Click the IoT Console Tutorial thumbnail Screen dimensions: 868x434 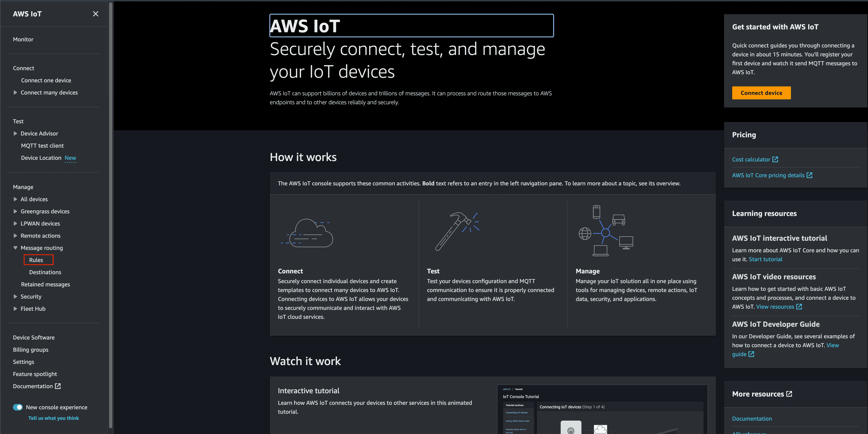coord(602,409)
